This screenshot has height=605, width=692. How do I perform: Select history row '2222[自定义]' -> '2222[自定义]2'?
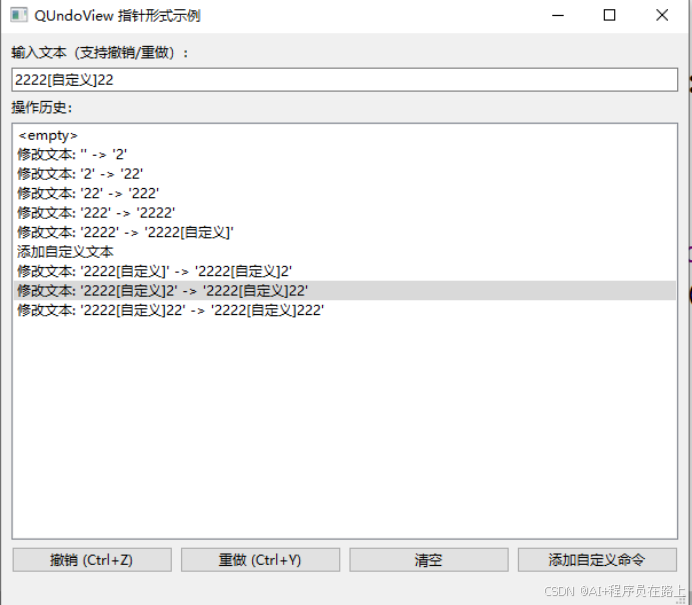345,271
